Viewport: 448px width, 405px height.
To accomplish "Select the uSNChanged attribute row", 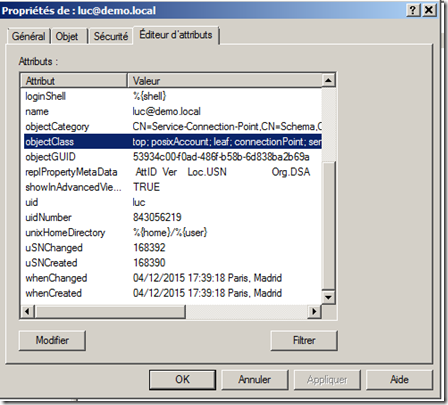I will [172, 248].
